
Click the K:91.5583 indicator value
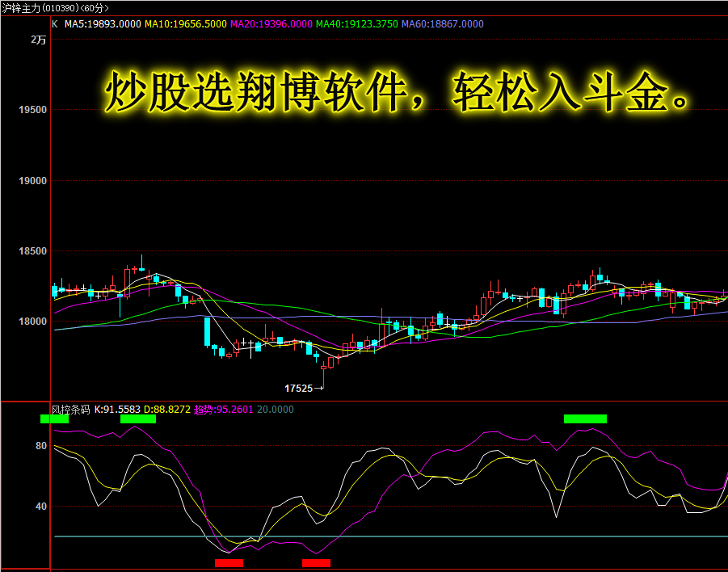point(117,410)
